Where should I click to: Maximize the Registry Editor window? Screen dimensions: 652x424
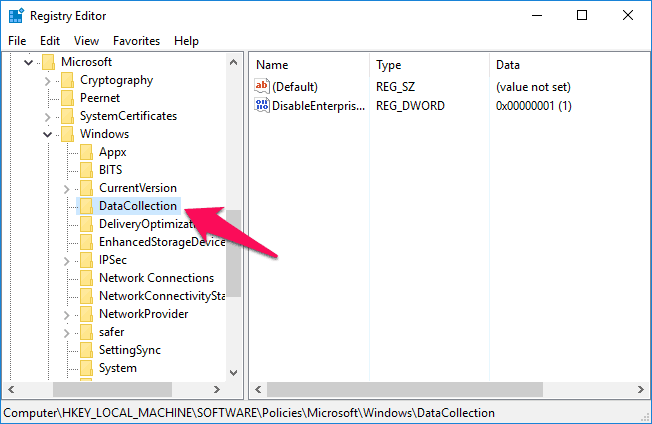(x=582, y=15)
